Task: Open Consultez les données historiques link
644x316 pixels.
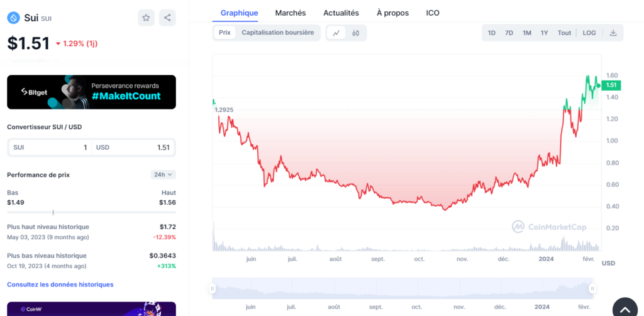Action: (60, 285)
